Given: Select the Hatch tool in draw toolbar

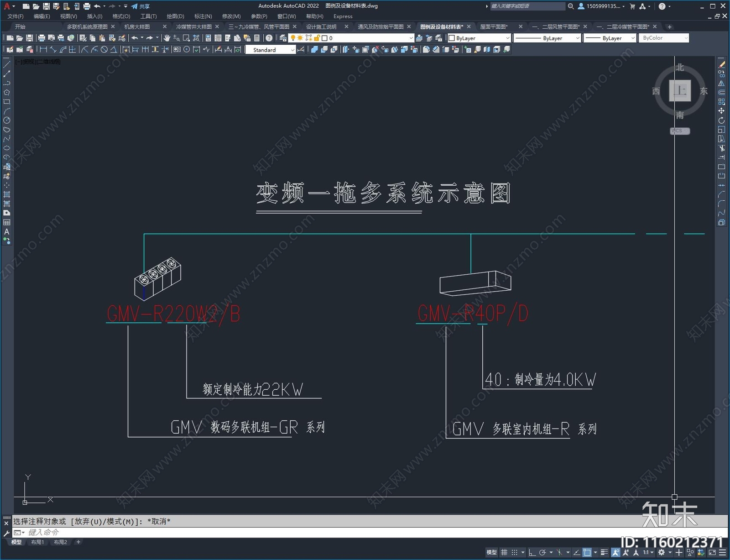Looking at the screenshot, I should tap(7, 194).
